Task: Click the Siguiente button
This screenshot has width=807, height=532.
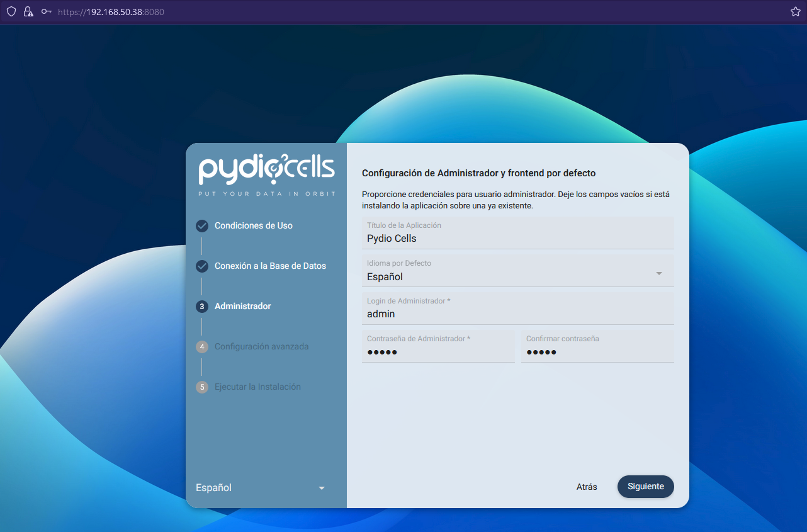Action: coord(646,487)
